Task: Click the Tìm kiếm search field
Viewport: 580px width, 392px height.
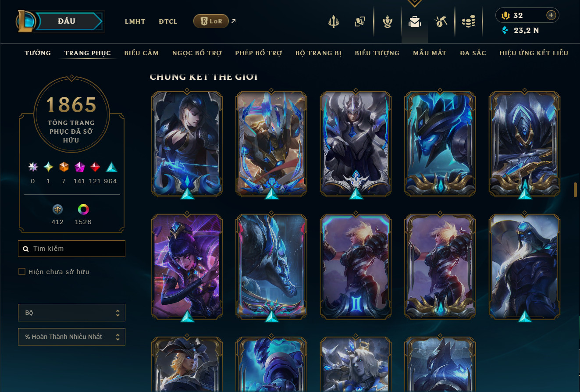Action: click(71, 249)
